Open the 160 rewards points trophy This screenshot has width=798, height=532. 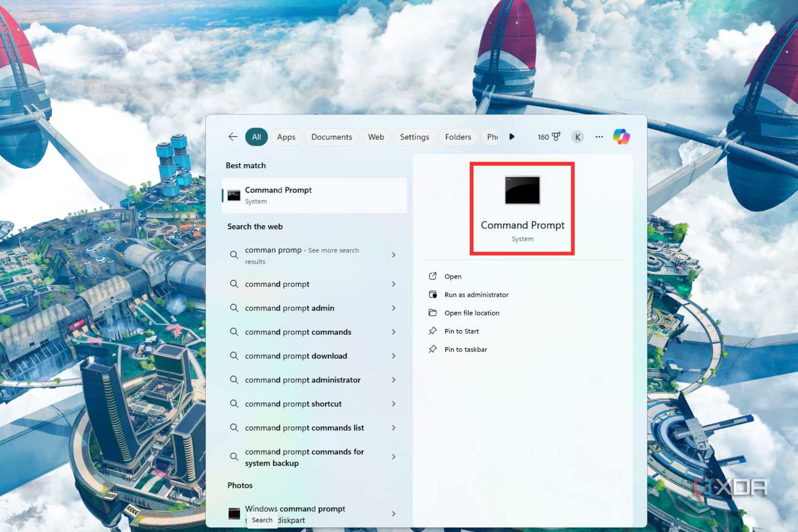tap(549, 137)
